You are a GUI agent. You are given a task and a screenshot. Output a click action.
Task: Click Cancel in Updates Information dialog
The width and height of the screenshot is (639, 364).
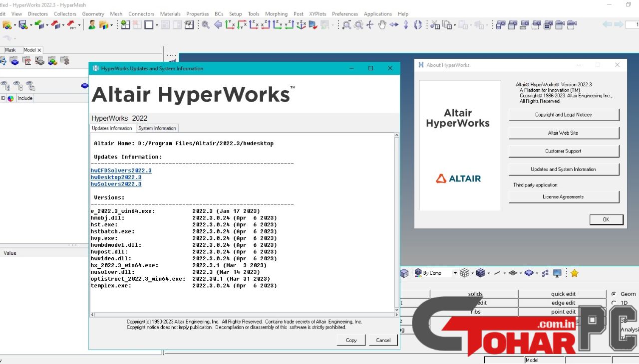383,340
